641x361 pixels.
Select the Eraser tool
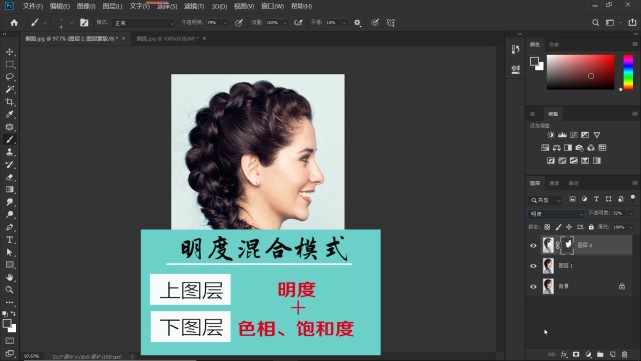(x=9, y=177)
